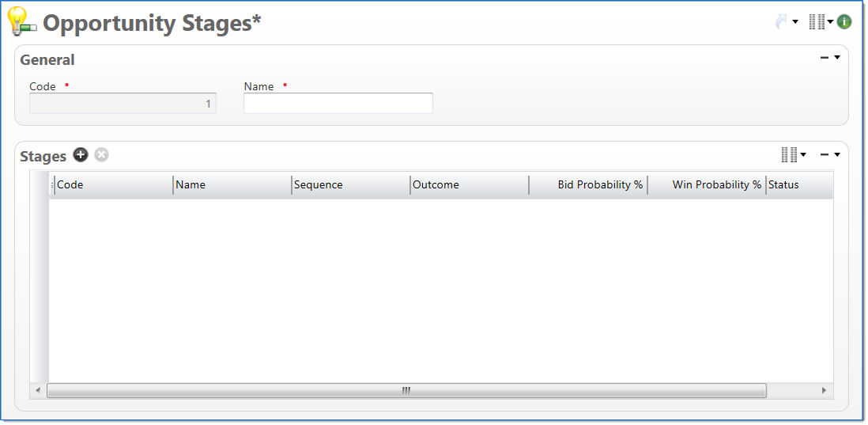Screen dimensions: 868x425
Task: Click the horizontal scrollbar thumb in grid
Action: pyautogui.click(x=406, y=390)
